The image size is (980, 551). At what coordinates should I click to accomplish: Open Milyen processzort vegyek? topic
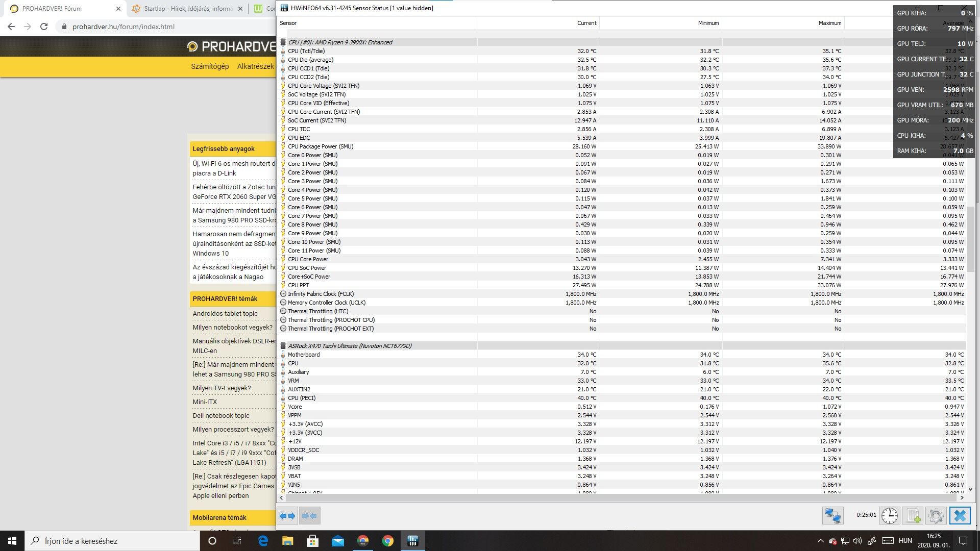233,429
